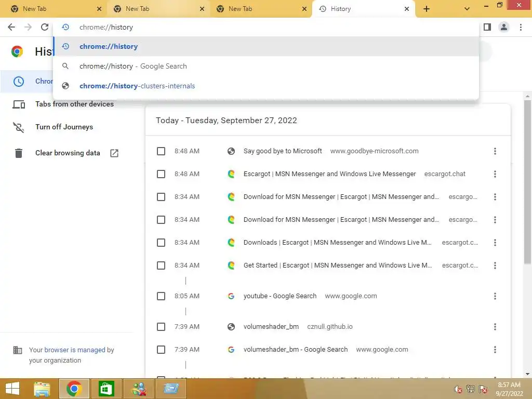
Task: Switch to the third New Tab
Action: coord(261,9)
